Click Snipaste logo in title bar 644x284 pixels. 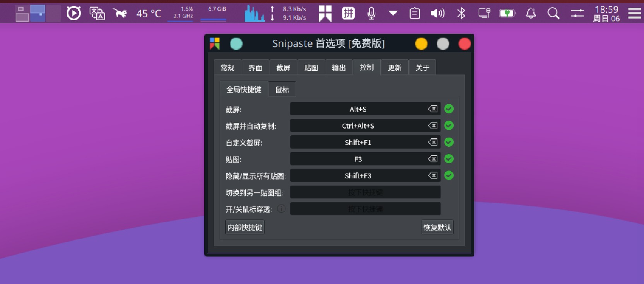pyautogui.click(x=215, y=43)
